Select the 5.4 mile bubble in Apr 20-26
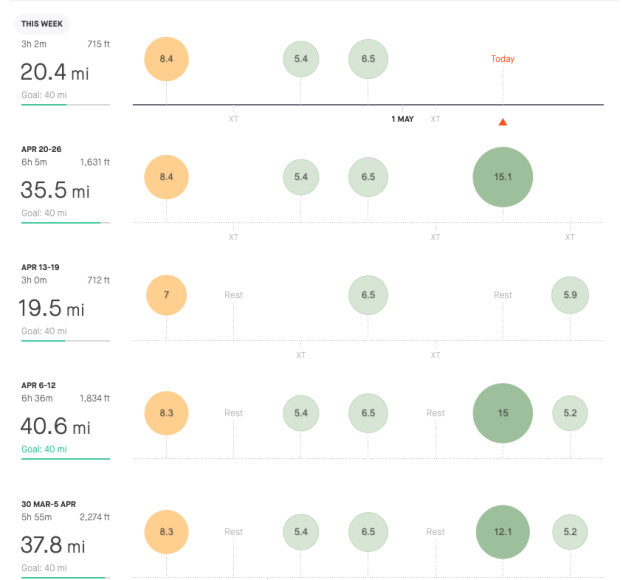 [x=301, y=177]
